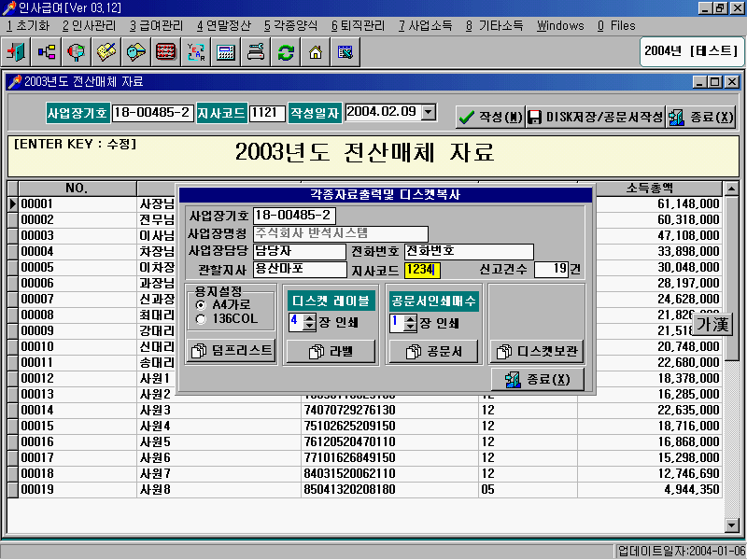Expand the 작성일자 date dropdown

[x=429, y=112]
